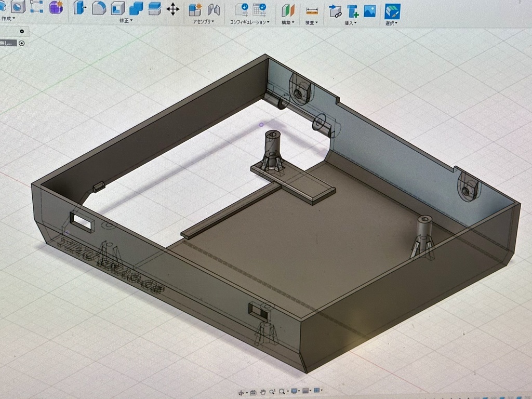Open the 構築 dropdown menu
Viewport: 532px width, 399px height.
click(x=288, y=23)
